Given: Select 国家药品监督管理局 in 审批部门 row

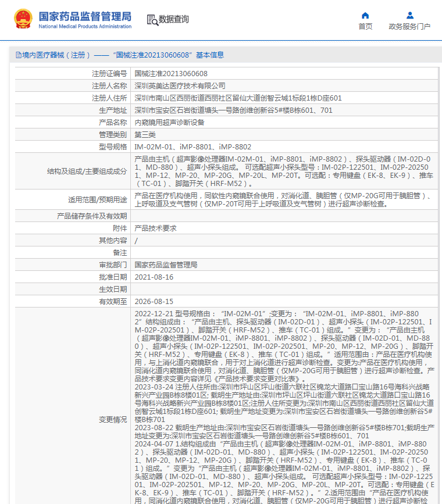Looking at the screenshot, I should click(166, 265).
